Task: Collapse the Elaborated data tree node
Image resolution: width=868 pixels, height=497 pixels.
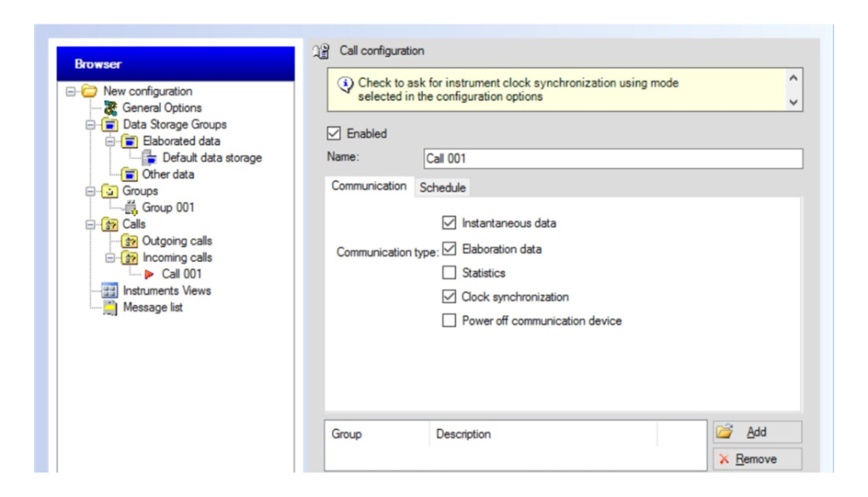Action: pos(110,142)
